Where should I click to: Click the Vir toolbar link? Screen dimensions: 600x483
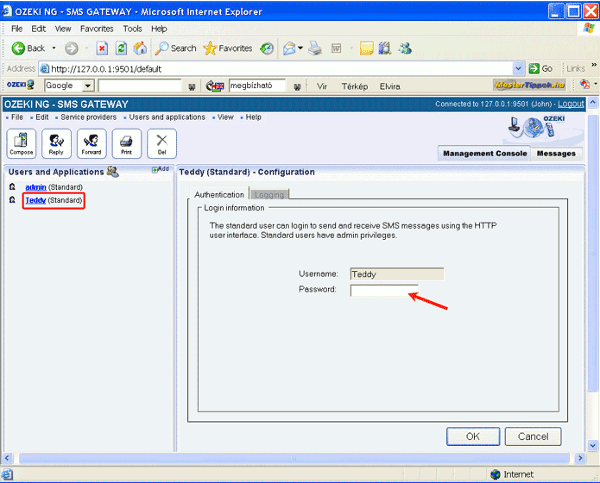tap(322, 86)
